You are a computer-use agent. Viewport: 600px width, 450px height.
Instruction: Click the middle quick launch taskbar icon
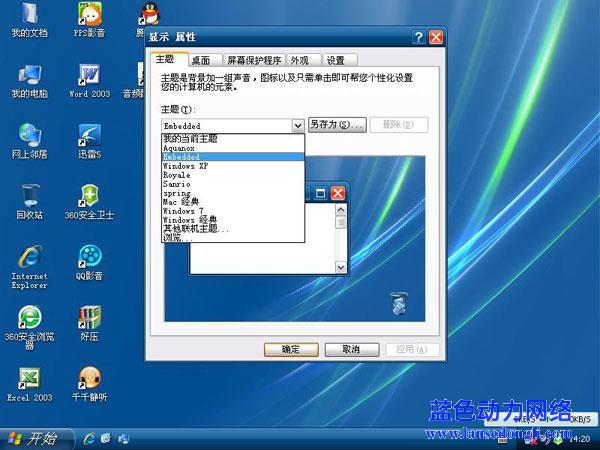pos(106,438)
